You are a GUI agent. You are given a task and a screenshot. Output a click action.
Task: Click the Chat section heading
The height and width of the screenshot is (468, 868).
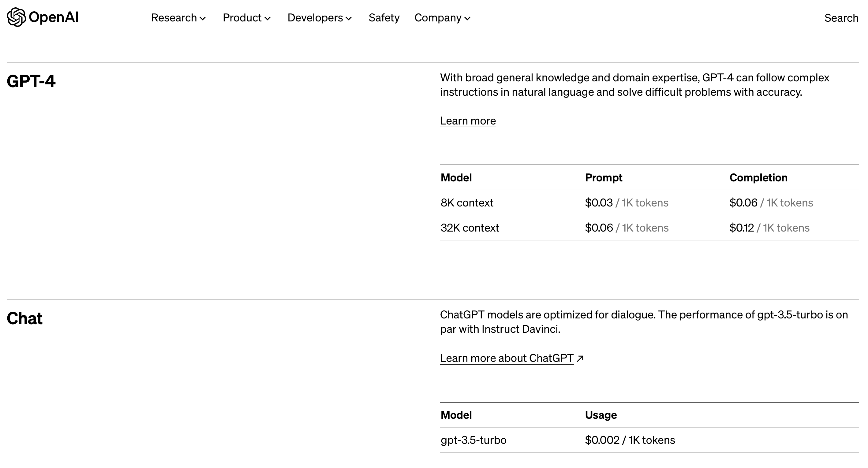24,318
